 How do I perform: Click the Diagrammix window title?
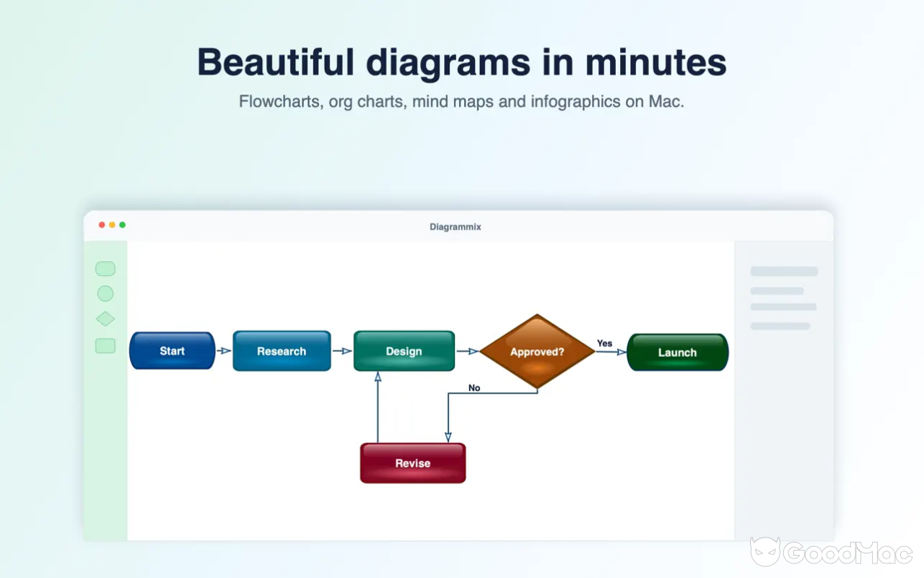[456, 227]
